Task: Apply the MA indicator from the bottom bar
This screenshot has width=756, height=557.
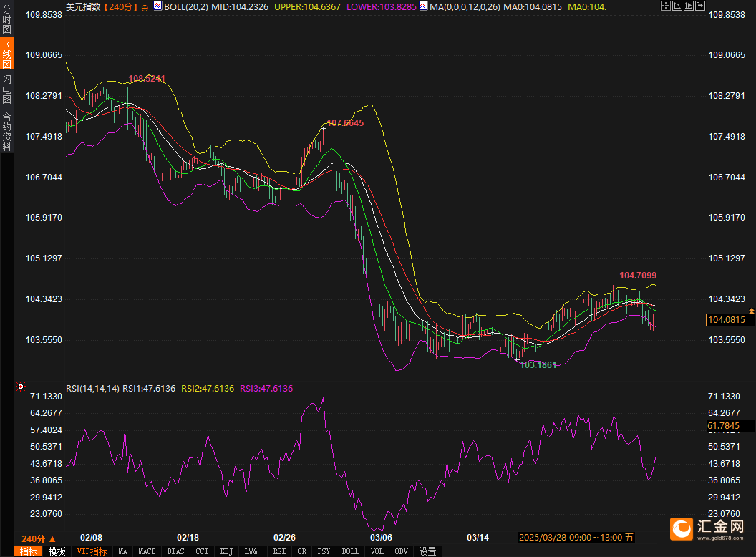Action: click(123, 551)
